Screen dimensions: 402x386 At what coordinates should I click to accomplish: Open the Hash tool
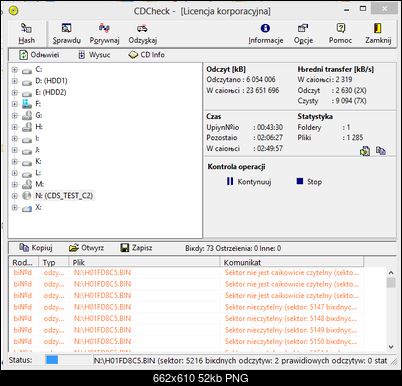(26, 33)
